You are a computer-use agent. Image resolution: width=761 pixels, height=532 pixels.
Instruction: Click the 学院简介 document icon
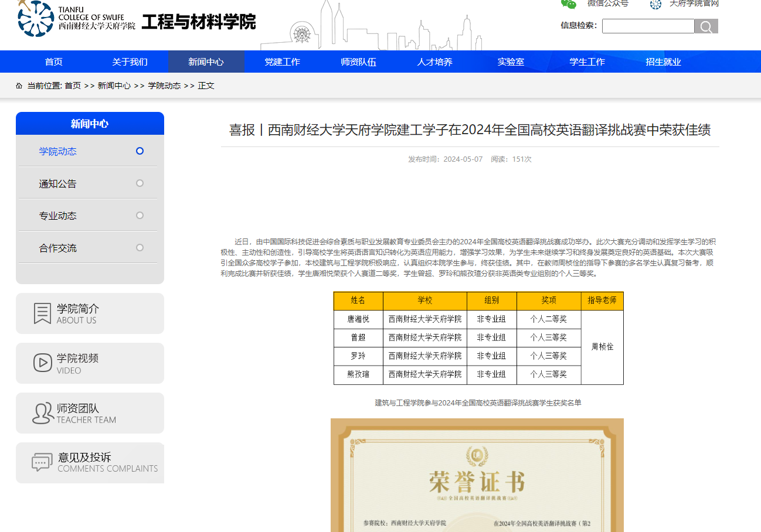(x=43, y=313)
